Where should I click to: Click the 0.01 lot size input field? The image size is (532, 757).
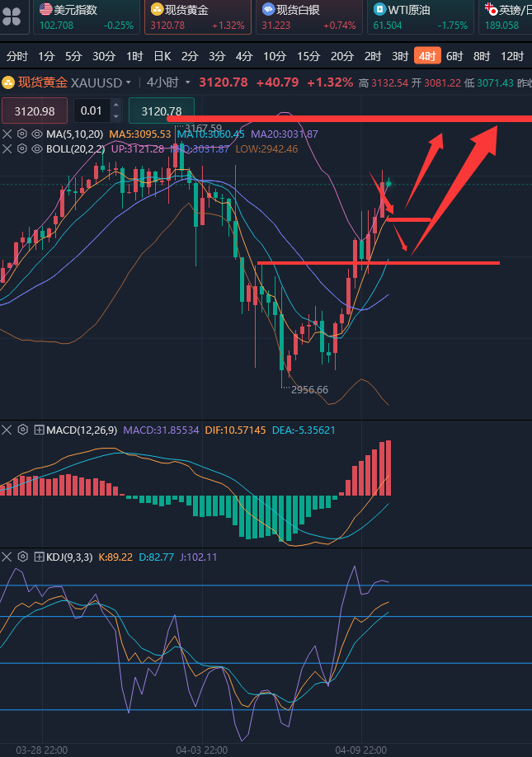[x=92, y=111]
